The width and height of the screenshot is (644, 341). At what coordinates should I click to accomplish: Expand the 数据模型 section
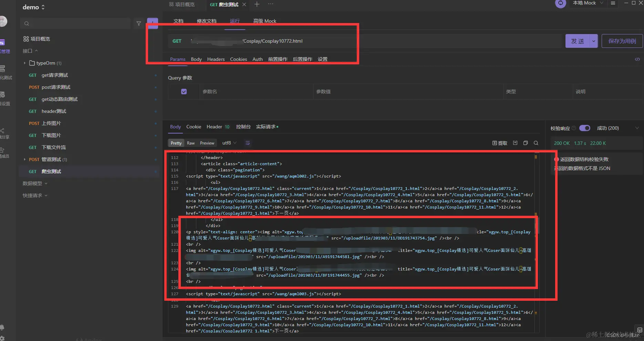coord(35,183)
